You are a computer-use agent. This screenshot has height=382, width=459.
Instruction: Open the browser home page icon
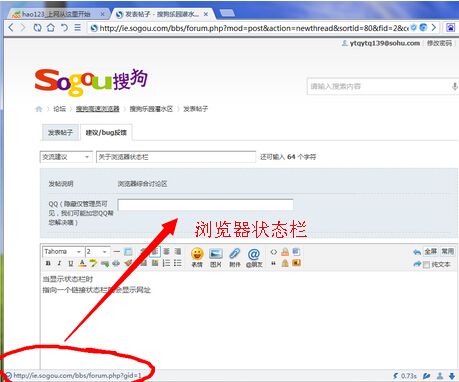(51, 27)
